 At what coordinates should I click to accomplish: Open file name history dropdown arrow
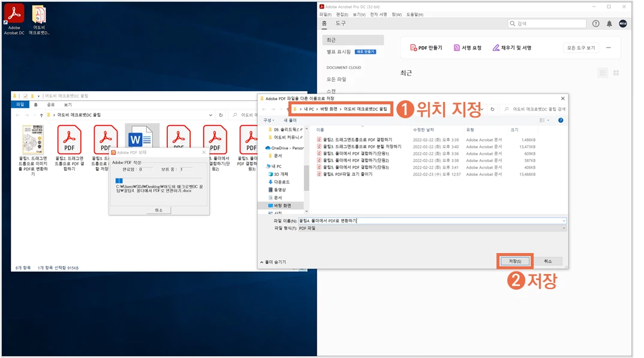(x=563, y=221)
